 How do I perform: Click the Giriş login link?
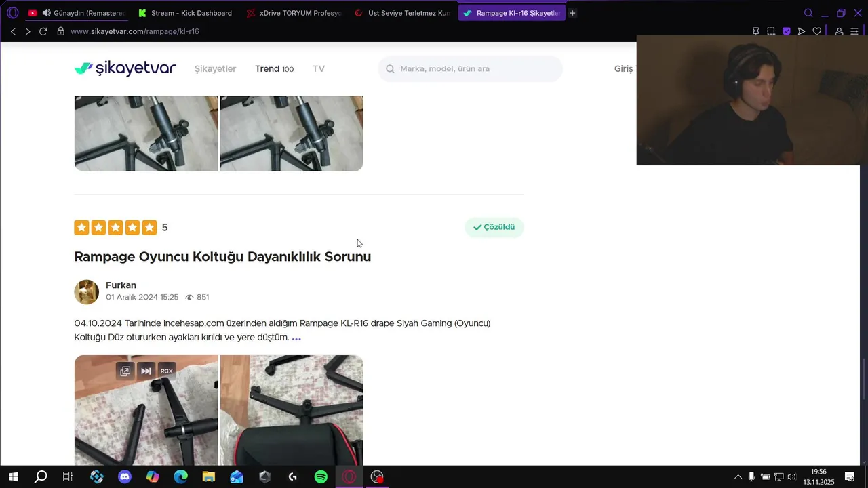tap(624, 68)
